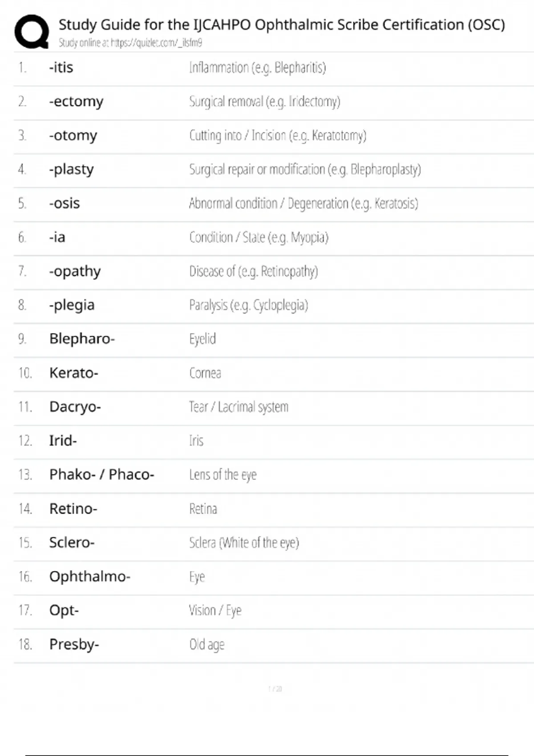Screen dimensions: 534x756
Task: Click the "Phako- / Phaco-" term
Action: pos(102,475)
